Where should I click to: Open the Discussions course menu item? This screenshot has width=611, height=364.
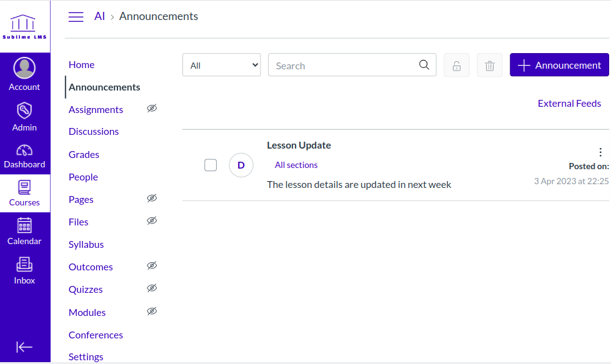[94, 132]
